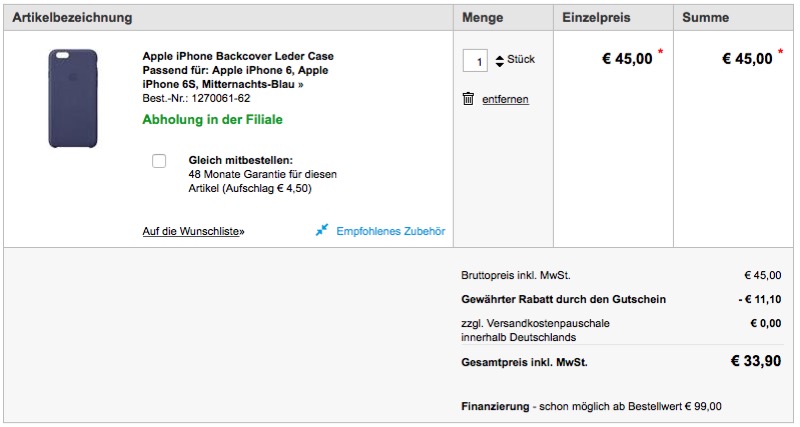Click the entfernen link
Screen dimensions: 800x427
coord(505,99)
